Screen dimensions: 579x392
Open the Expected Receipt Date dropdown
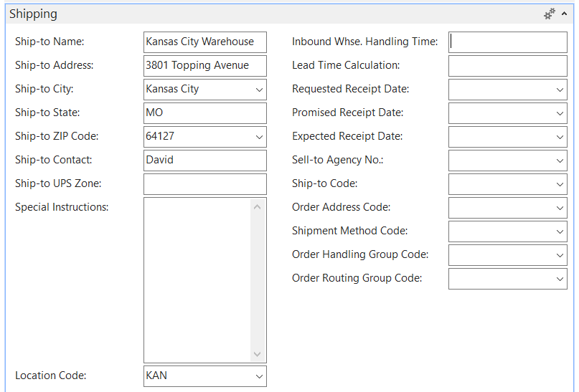pyautogui.click(x=559, y=137)
